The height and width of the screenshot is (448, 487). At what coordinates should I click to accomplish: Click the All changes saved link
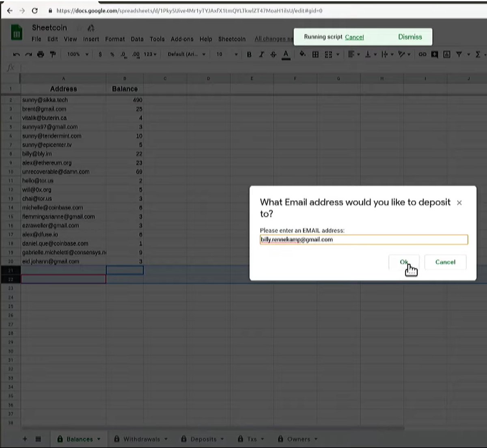(274, 39)
